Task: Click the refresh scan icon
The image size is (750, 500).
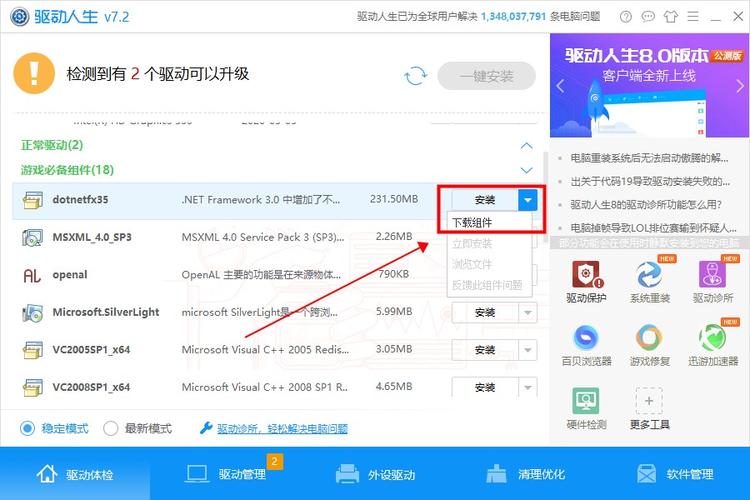Action: 415,76
